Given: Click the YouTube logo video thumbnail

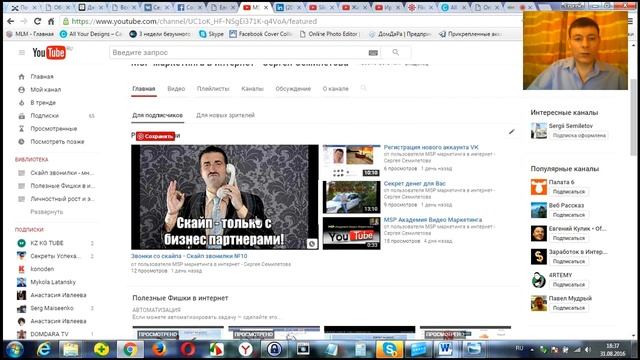Looking at the screenshot, I should pos(351,233).
